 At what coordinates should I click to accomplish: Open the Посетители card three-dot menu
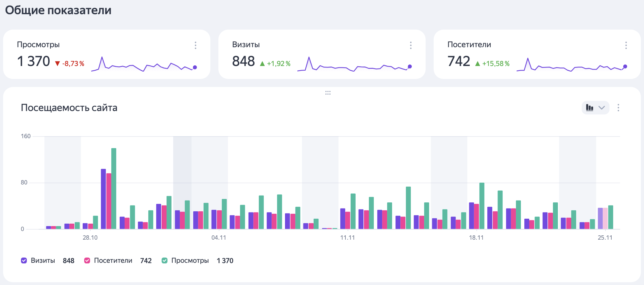pos(626,45)
